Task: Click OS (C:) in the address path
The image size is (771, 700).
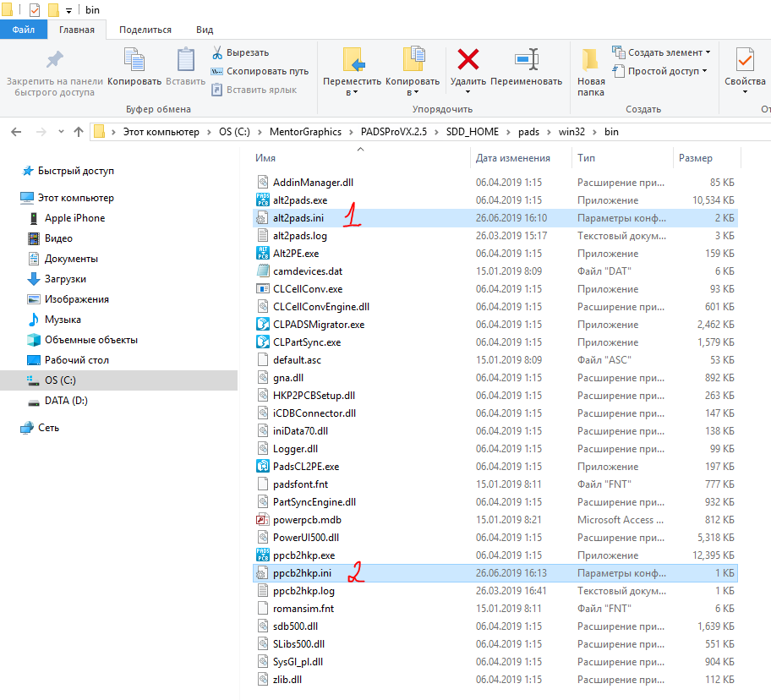Action: 234,132
